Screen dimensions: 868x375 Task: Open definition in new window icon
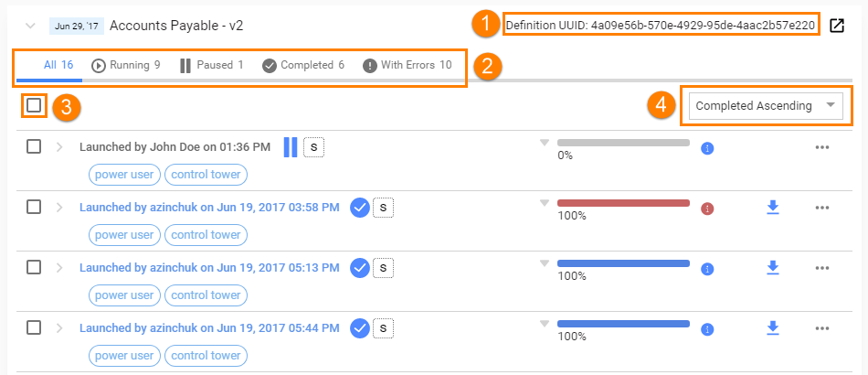click(837, 26)
